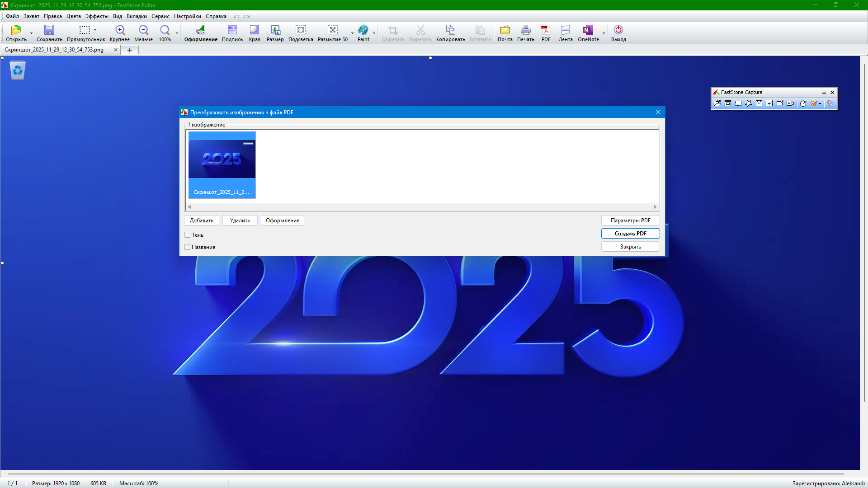Expand the OneNote dropdown arrow
This screenshot has width=868, height=488.
pos(604,33)
